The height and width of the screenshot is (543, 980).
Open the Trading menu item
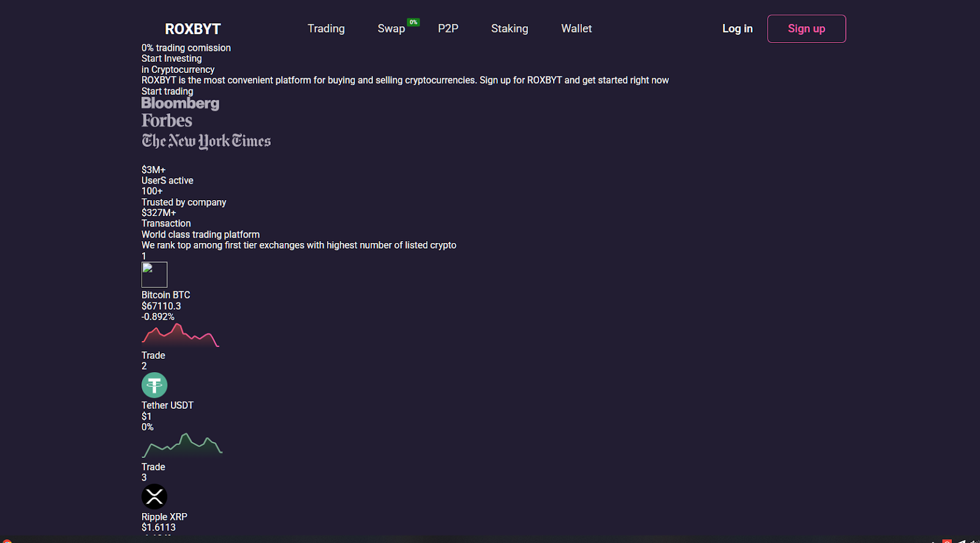click(x=326, y=29)
